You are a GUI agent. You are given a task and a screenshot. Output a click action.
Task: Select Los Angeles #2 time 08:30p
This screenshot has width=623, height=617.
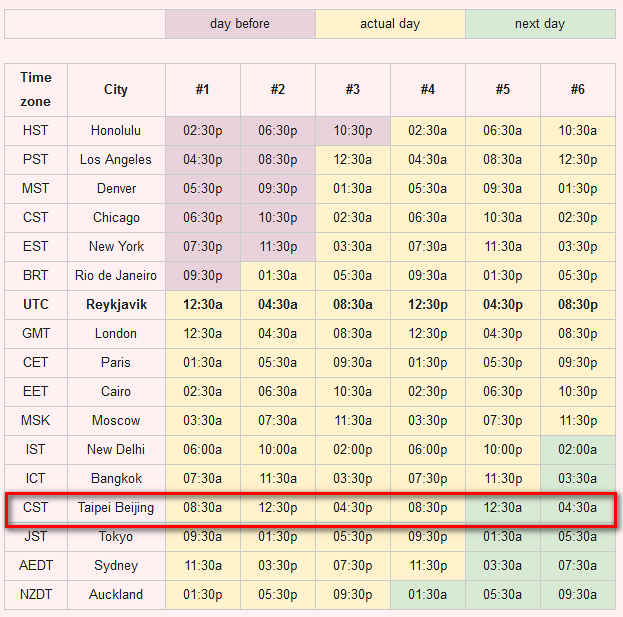[x=278, y=159]
